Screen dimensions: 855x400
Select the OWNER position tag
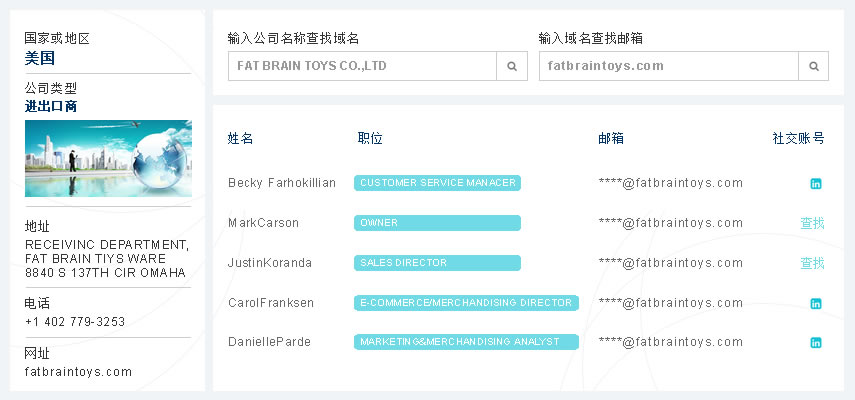(437, 223)
